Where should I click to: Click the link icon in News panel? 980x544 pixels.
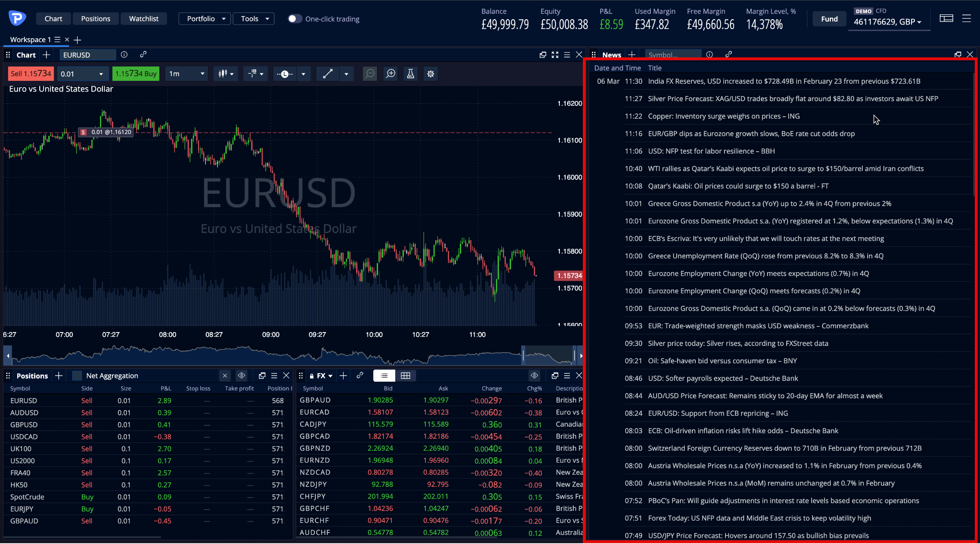pyautogui.click(x=728, y=55)
